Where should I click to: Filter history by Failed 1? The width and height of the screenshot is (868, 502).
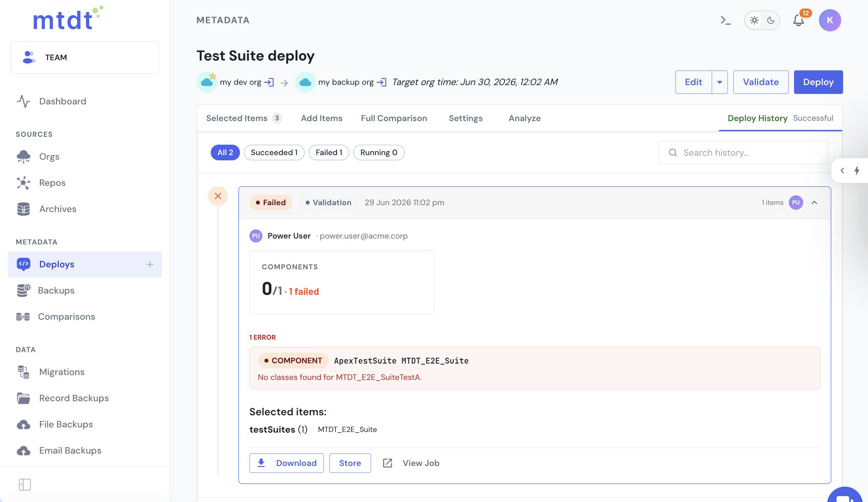click(x=329, y=152)
